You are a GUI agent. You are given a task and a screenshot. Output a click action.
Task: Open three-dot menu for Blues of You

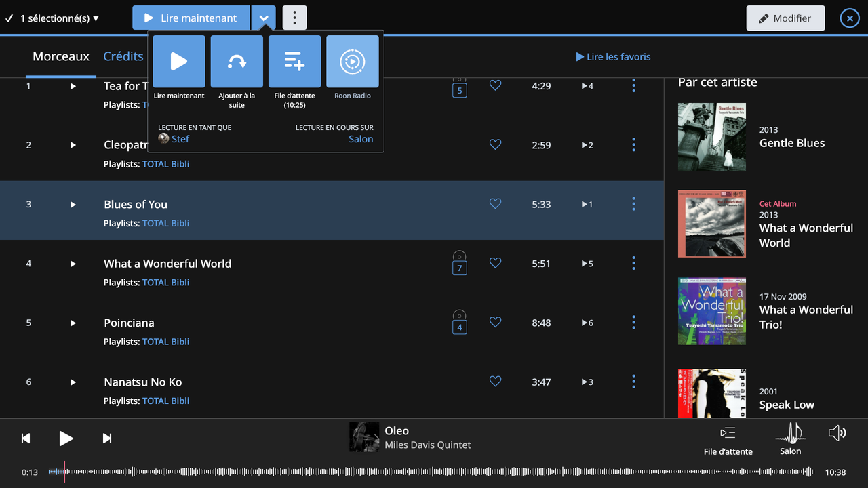coord(633,203)
